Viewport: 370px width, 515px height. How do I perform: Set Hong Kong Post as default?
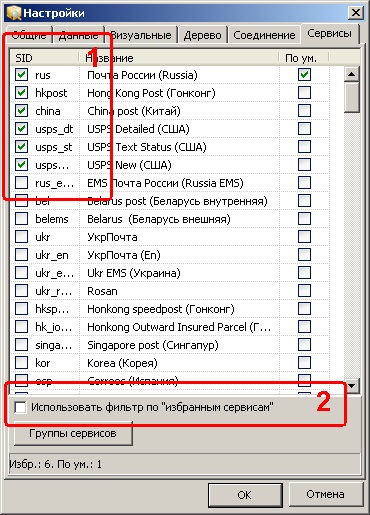304,92
